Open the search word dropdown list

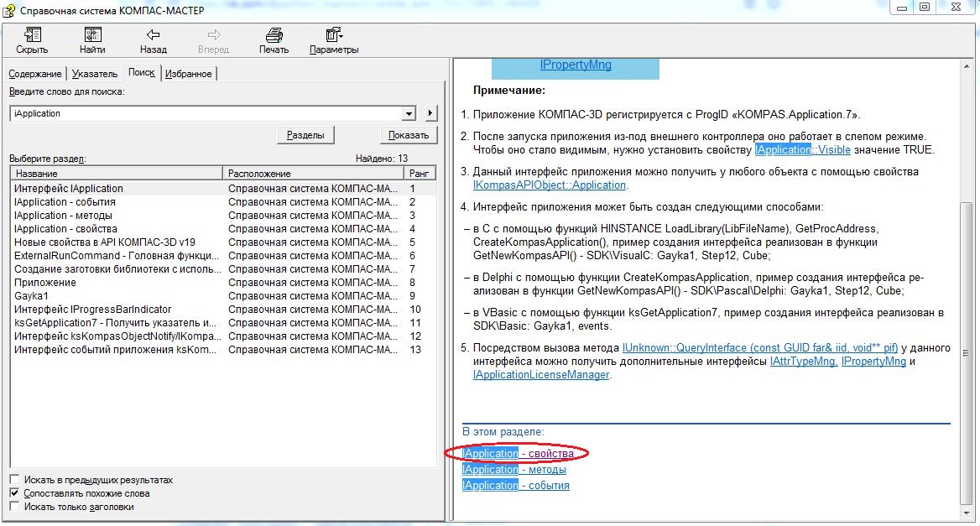coord(409,114)
